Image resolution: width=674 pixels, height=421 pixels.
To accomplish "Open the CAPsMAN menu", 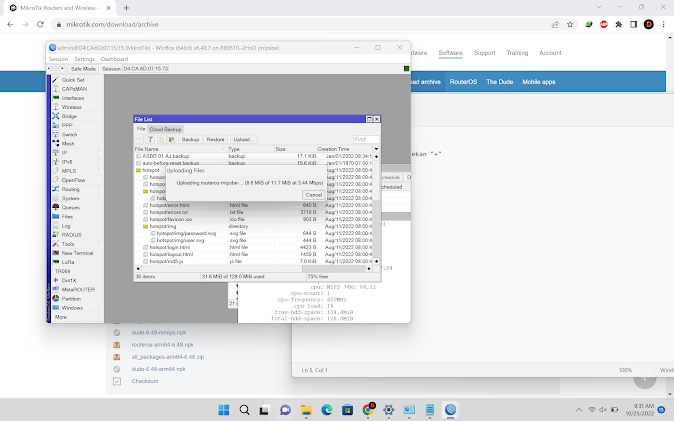I will click(74, 89).
